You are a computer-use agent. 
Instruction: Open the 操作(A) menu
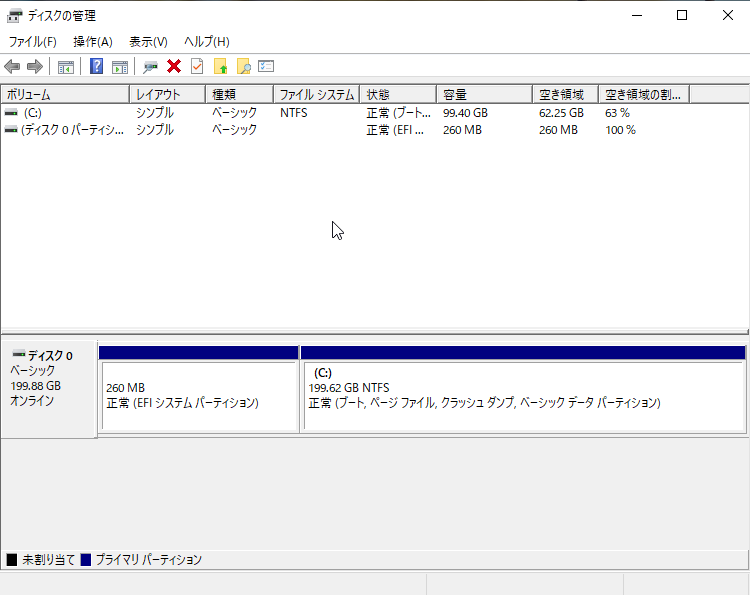tap(93, 42)
